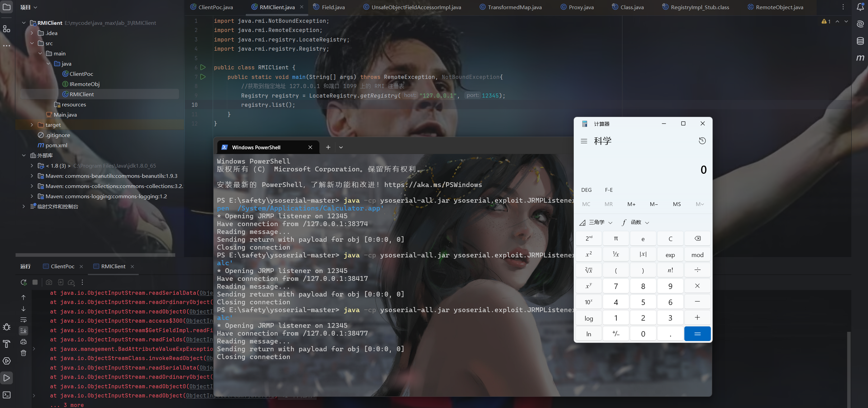Viewport: 868px width, 408px height.
Task: Select the ClientPoc run tab
Action: coord(63,266)
